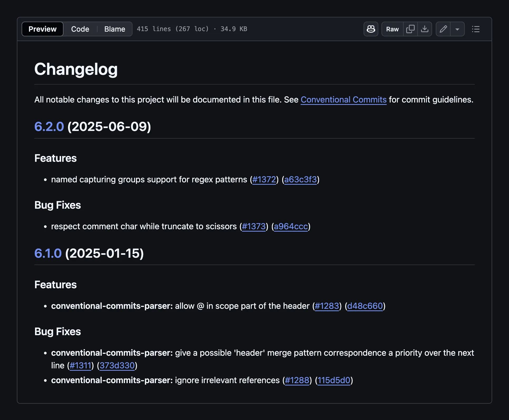Edit the file with the pencil icon
Viewport: 509px width, 420px height.
(443, 29)
